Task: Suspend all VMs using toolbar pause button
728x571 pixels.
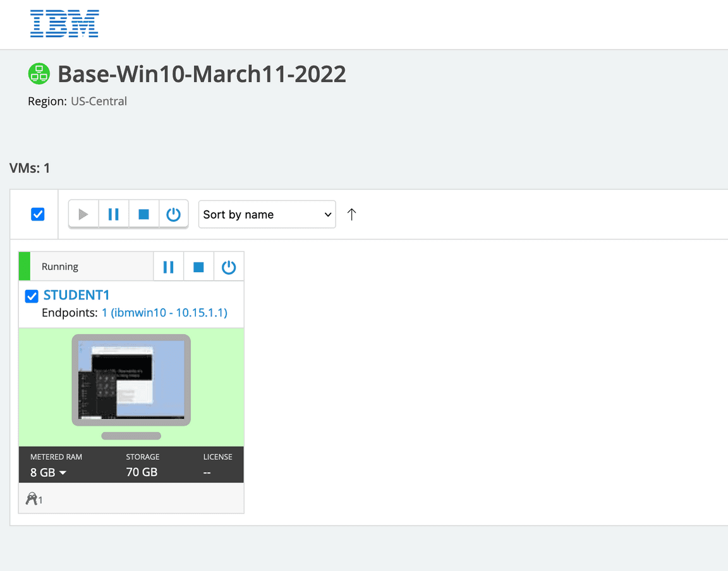Action: click(114, 215)
